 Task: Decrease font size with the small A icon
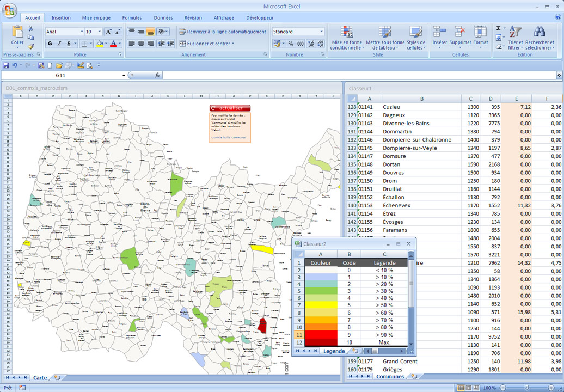[118, 32]
